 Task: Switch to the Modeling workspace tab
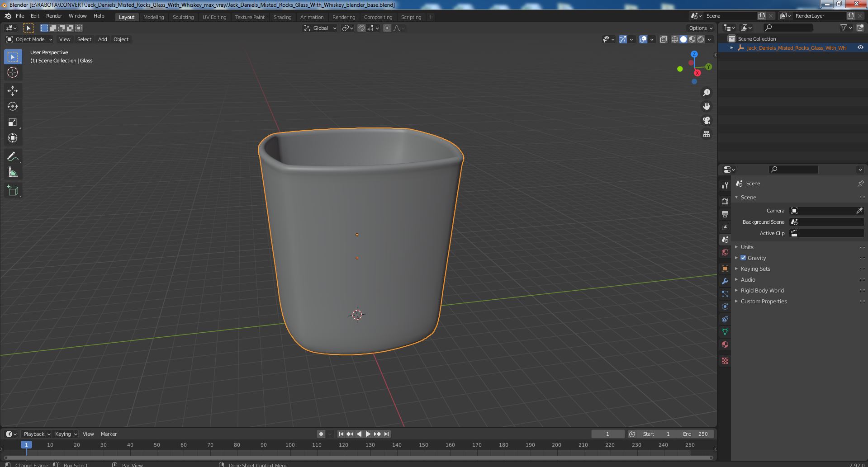pos(153,17)
